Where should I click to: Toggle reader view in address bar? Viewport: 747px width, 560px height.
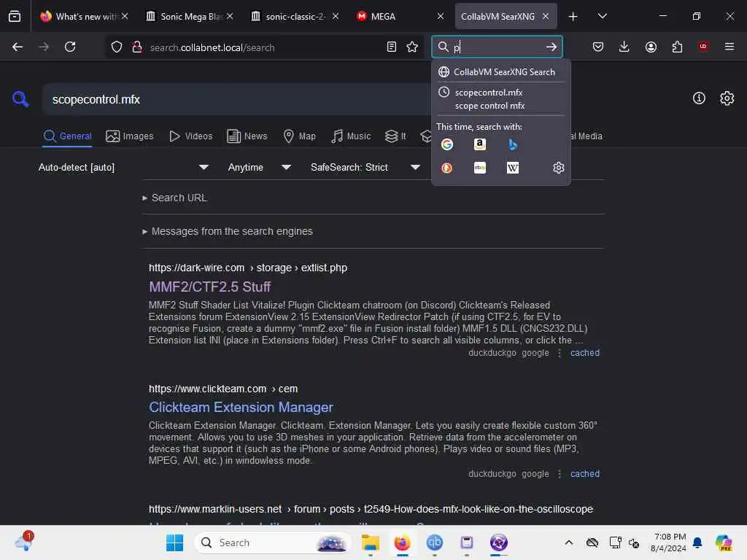point(392,47)
